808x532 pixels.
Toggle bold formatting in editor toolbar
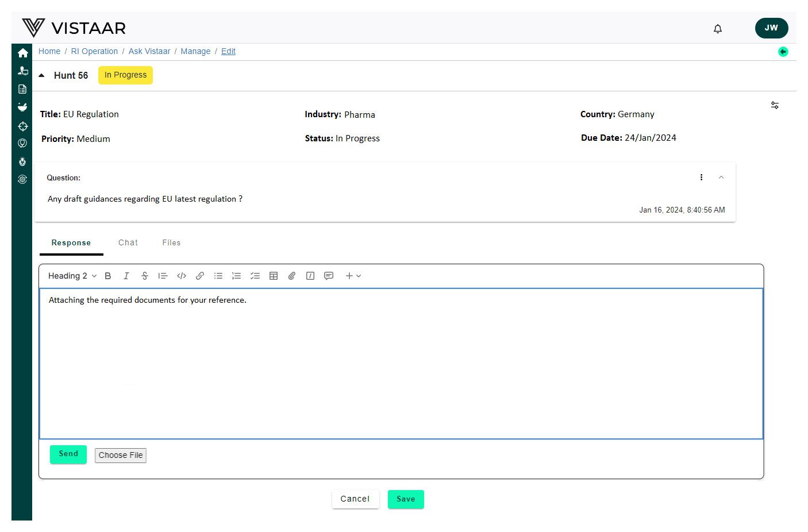pos(108,276)
